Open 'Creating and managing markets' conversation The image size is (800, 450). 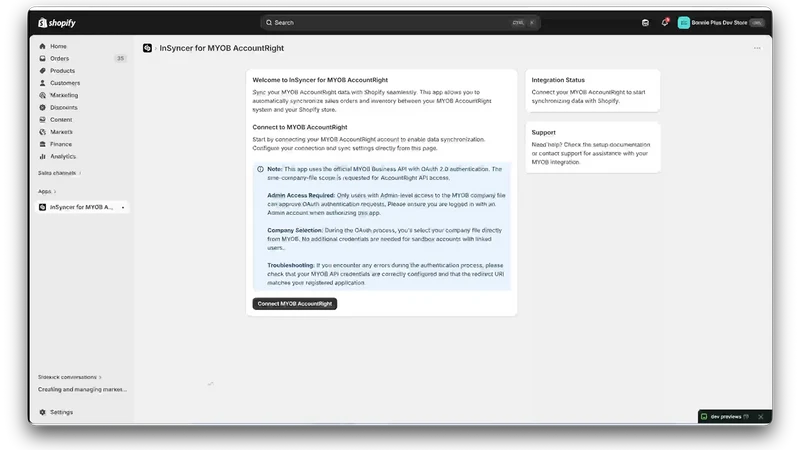click(82, 389)
